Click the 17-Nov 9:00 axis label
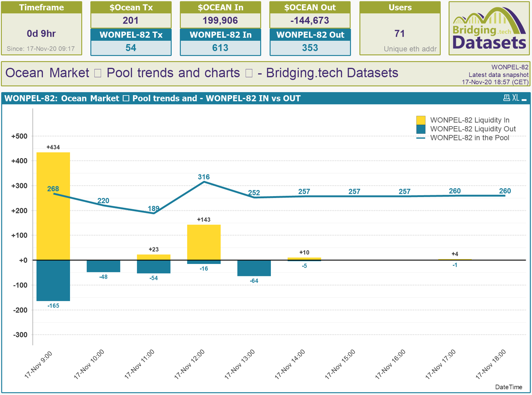This screenshot has height=395, width=532. tap(38, 365)
